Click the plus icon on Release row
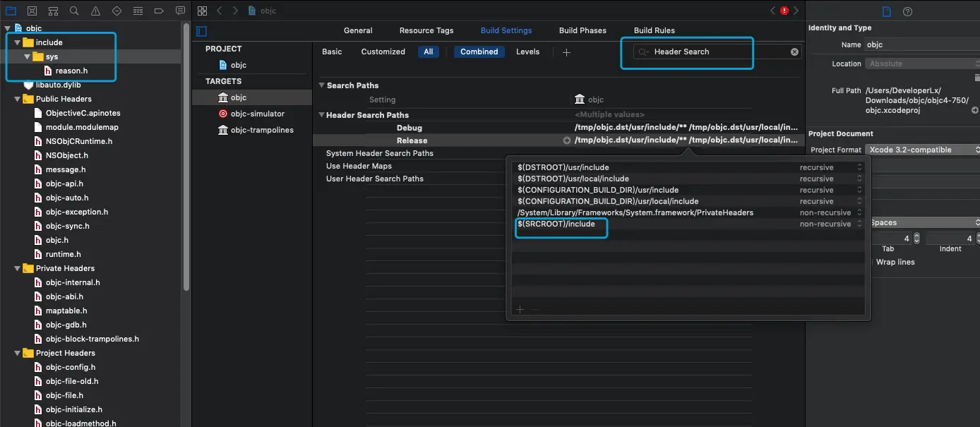Image resolution: width=980 pixels, height=427 pixels. [566, 140]
